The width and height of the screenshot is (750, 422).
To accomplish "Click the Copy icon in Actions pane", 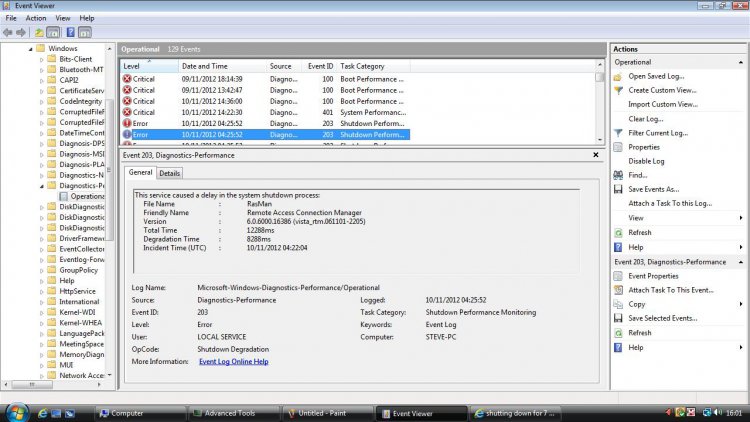I will coord(618,304).
